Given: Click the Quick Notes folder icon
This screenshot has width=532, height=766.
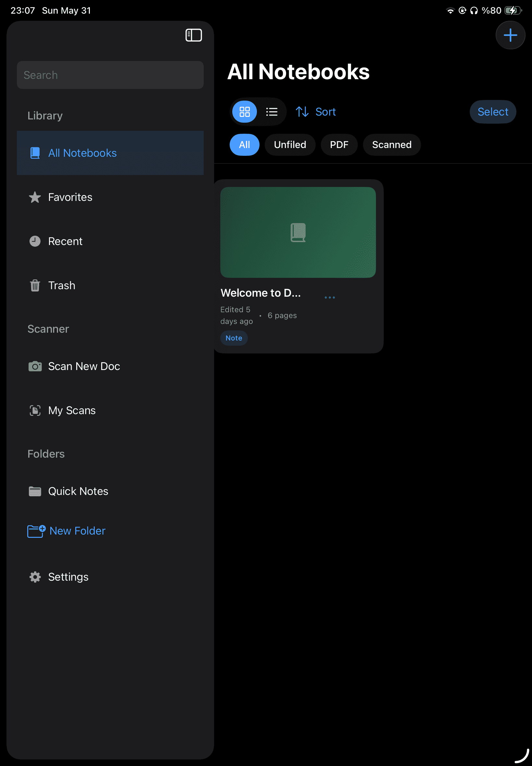Looking at the screenshot, I should pyautogui.click(x=35, y=491).
